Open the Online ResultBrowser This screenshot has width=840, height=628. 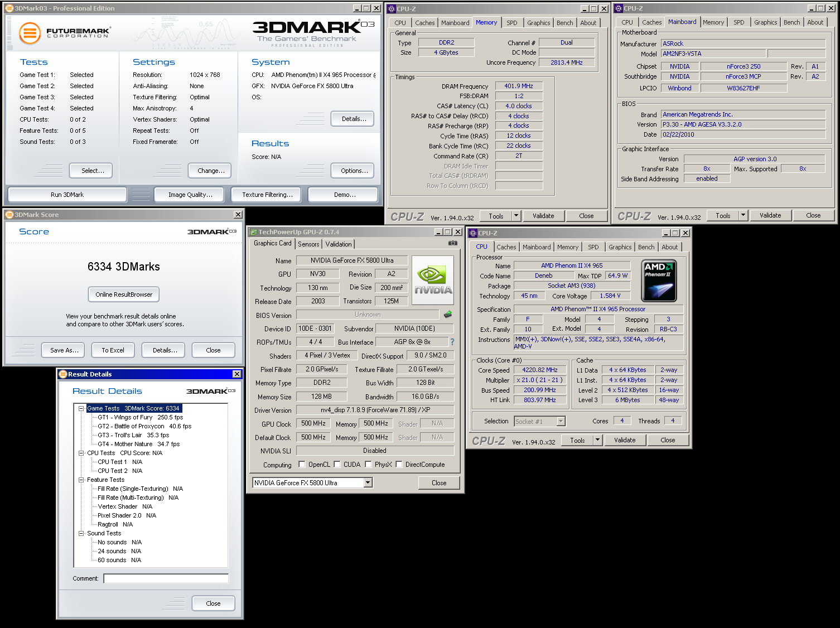(x=124, y=294)
